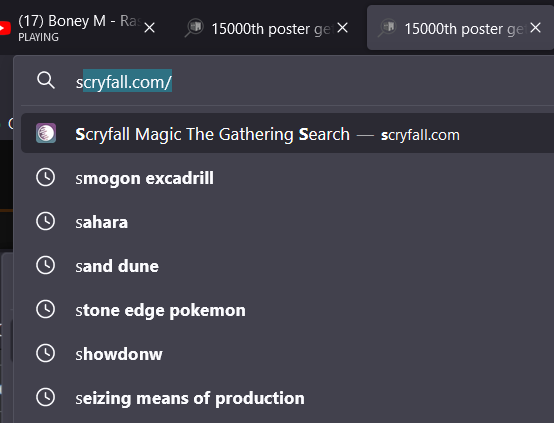Pick the stone edge pokemon suggestion
554x423 pixels.
pyautogui.click(x=288, y=310)
